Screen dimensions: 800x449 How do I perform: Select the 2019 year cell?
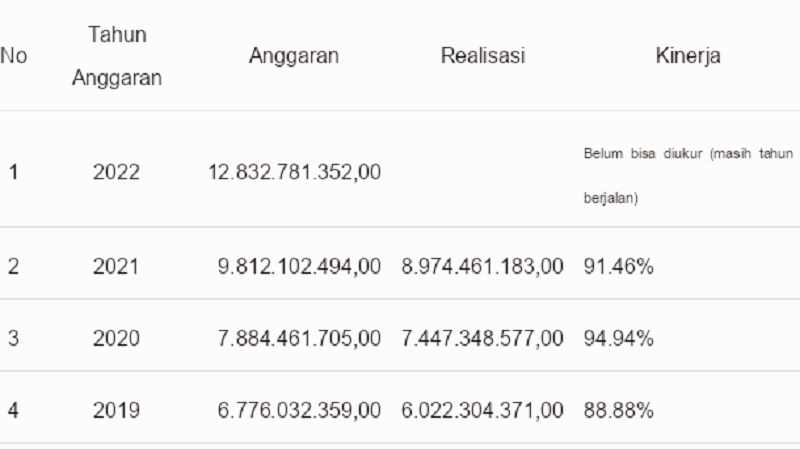(x=116, y=410)
